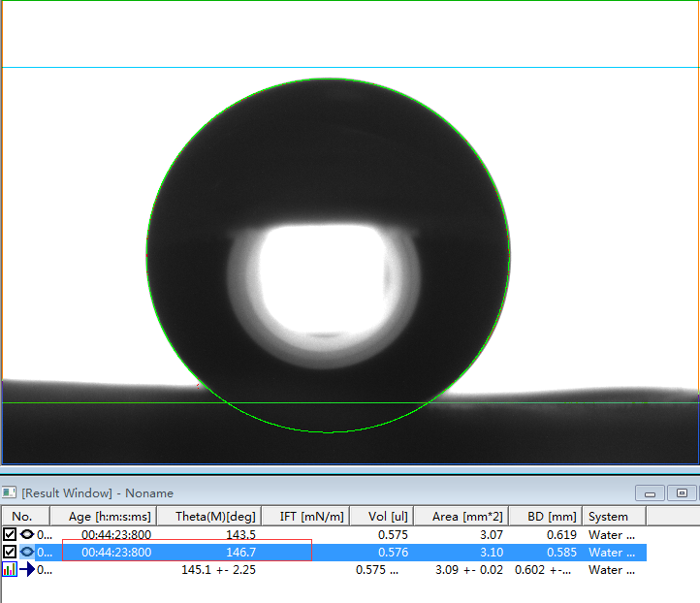
Task: Select the Theta(M)[deg] column header
Action: [215, 517]
